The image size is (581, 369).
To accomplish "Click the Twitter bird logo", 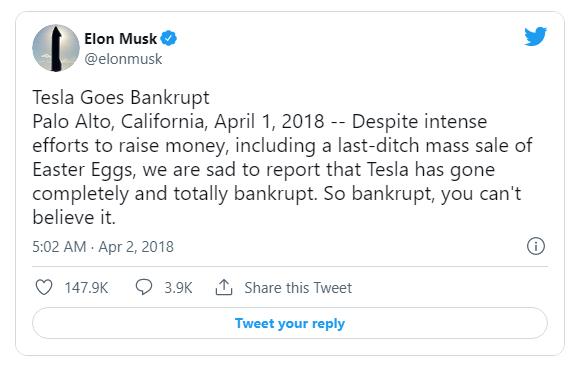I will point(535,36).
